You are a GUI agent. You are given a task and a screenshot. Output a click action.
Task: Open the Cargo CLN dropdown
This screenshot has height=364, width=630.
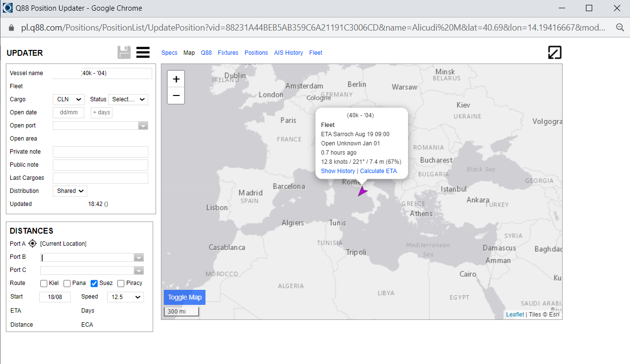point(68,99)
